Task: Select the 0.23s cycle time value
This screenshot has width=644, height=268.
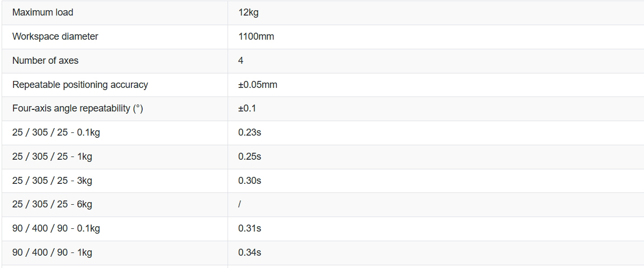Action: [x=250, y=132]
